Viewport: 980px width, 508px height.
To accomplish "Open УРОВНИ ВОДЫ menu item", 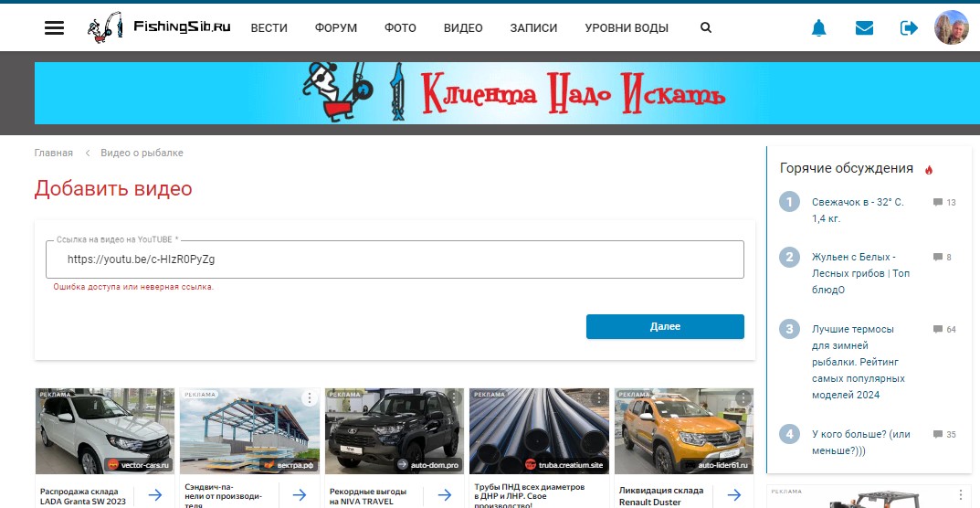I will click(627, 28).
